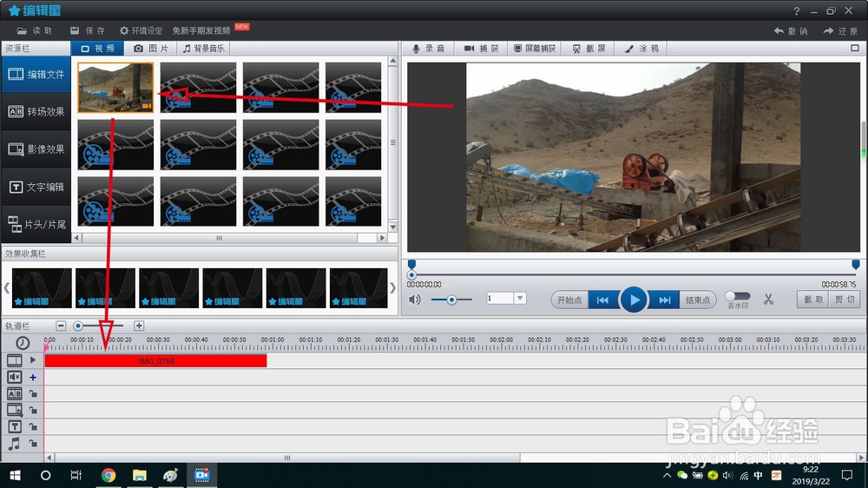Switch to the 视频 tab
This screenshot has width=868, height=488.
pos(97,49)
